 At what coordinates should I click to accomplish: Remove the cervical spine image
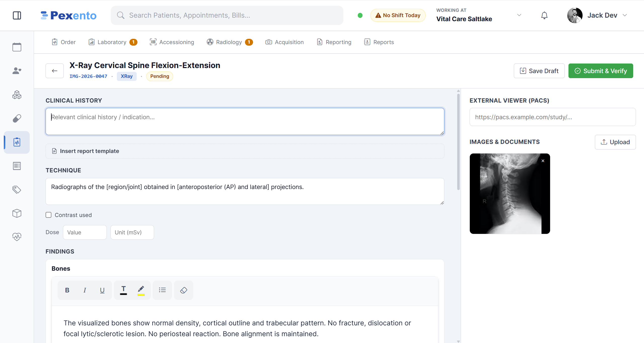(543, 161)
